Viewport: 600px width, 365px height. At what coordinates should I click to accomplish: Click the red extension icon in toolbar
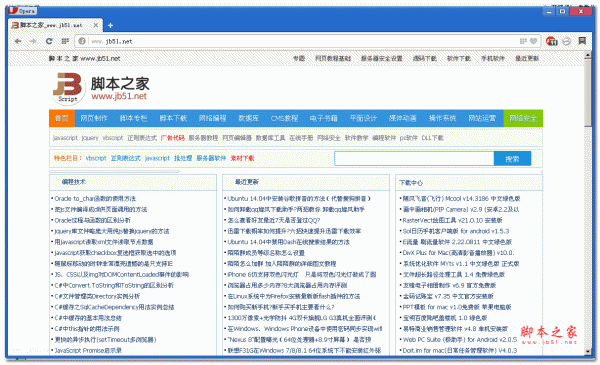tap(551, 41)
